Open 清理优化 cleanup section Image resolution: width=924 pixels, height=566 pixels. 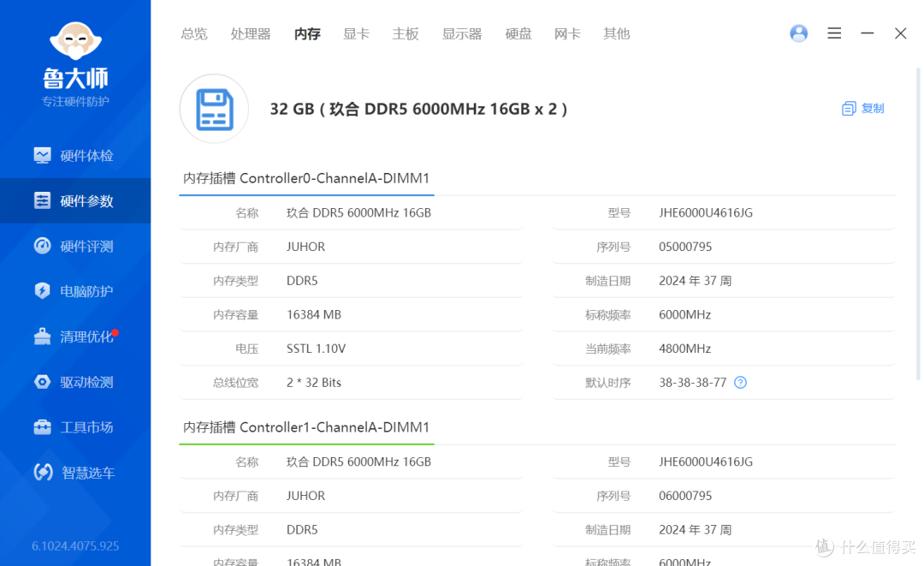[74, 337]
